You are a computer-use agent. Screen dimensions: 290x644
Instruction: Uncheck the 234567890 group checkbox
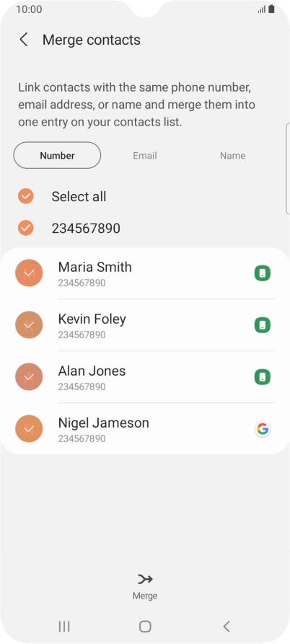click(x=25, y=228)
